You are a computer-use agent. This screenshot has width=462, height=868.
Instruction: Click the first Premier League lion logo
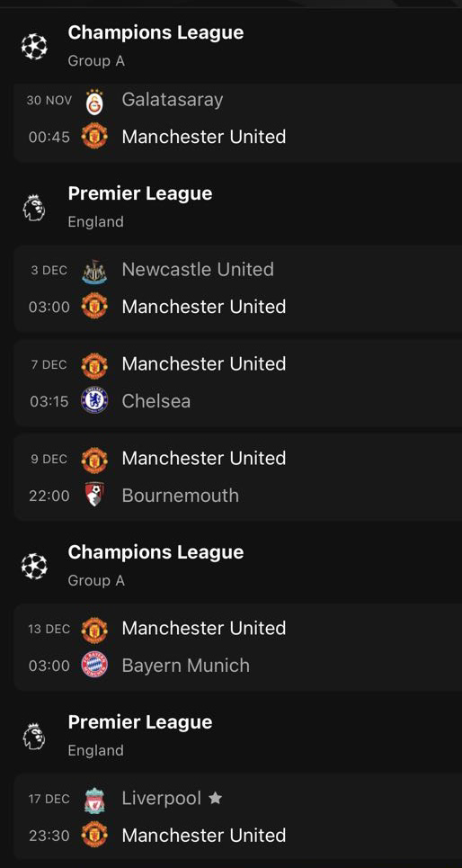(x=34, y=208)
